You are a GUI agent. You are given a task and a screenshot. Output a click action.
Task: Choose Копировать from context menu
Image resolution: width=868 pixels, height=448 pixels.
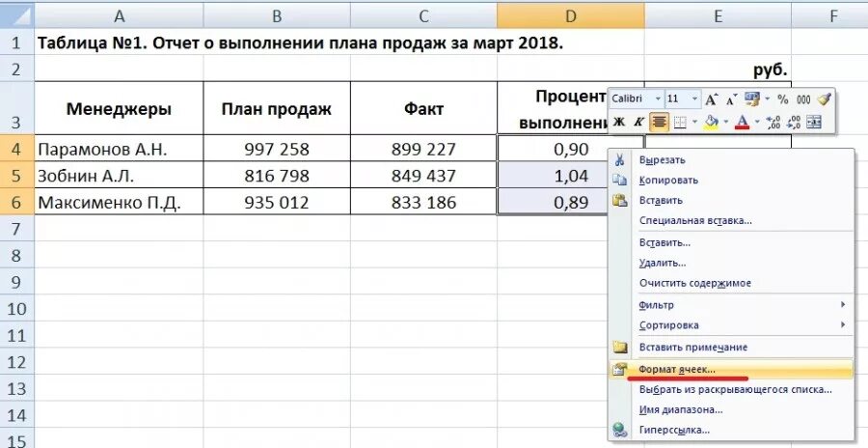(731, 181)
